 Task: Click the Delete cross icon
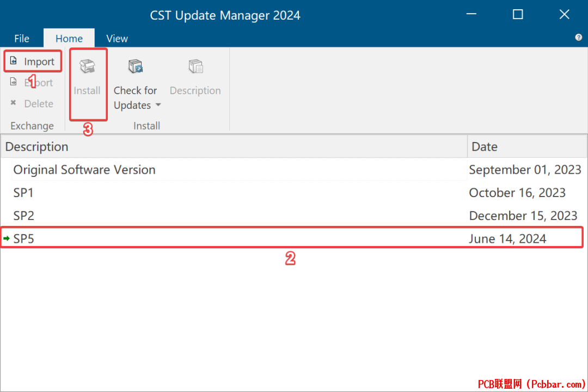tap(13, 103)
